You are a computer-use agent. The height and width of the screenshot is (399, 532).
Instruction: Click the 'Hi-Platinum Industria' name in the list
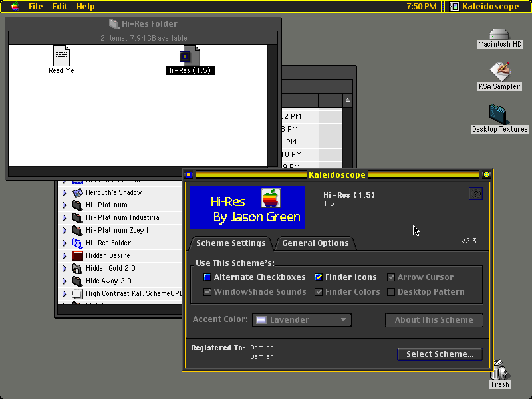tap(122, 218)
